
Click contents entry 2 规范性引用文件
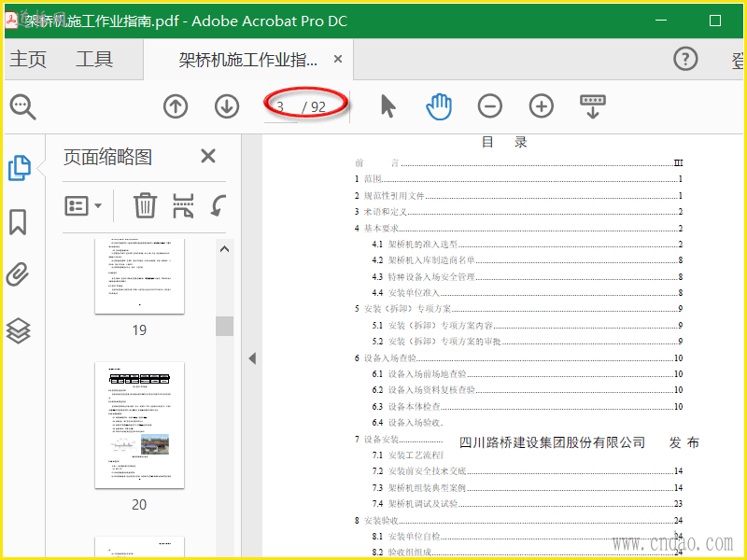click(519, 196)
